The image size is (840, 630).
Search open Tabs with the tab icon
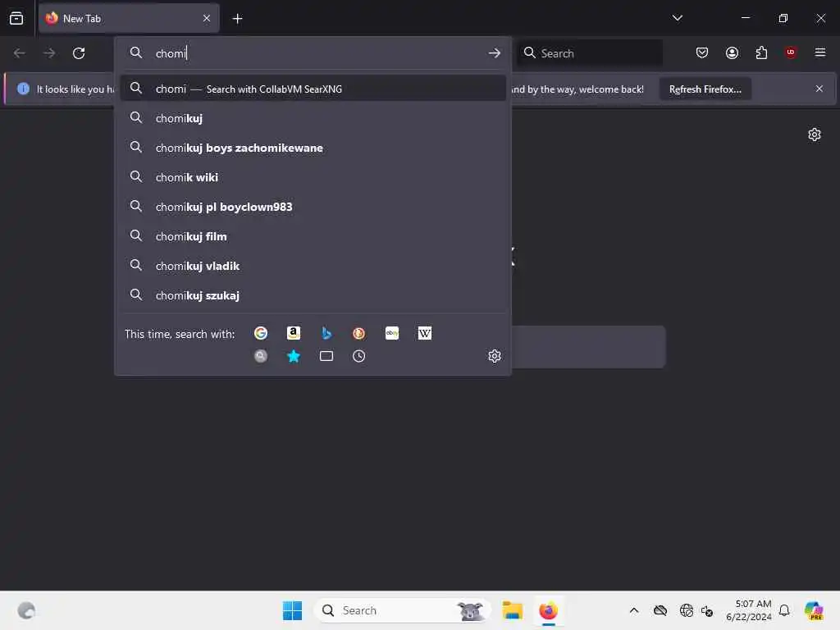(x=326, y=356)
